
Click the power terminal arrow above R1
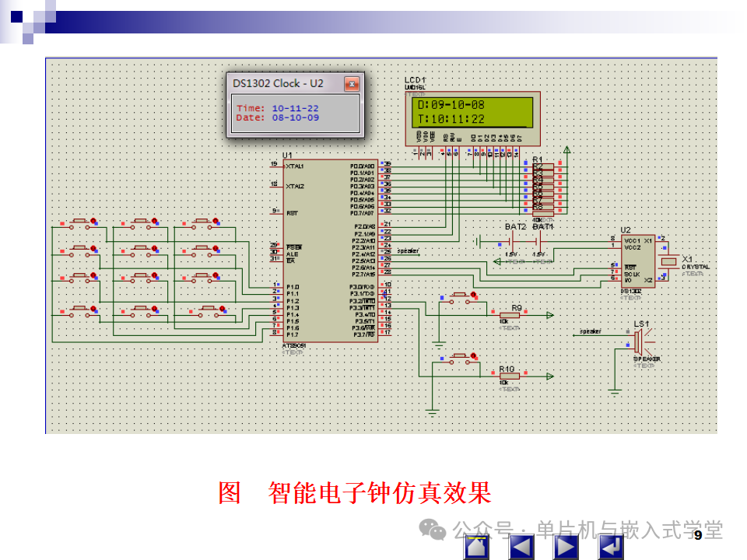567,150
